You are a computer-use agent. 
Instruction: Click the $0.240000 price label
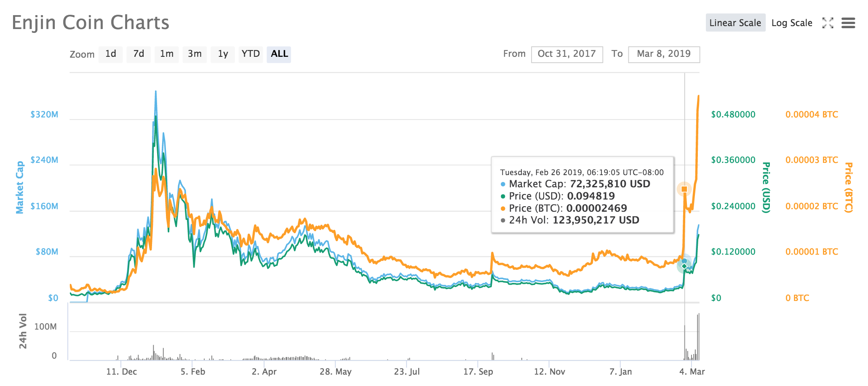[733, 206]
